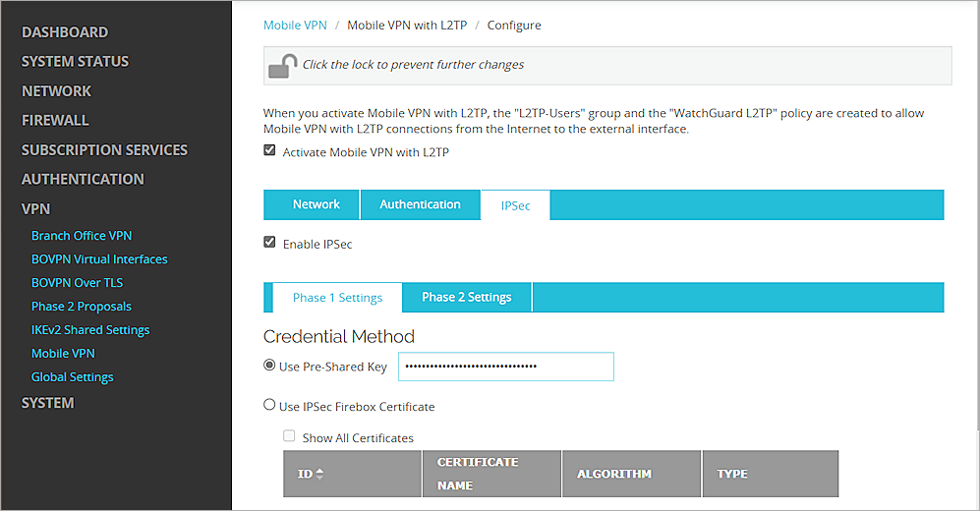The width and height of the screenshot is (980, 511).
Task: Choose Use IPSec Firebox Certificate option
Action: point(269,405)
